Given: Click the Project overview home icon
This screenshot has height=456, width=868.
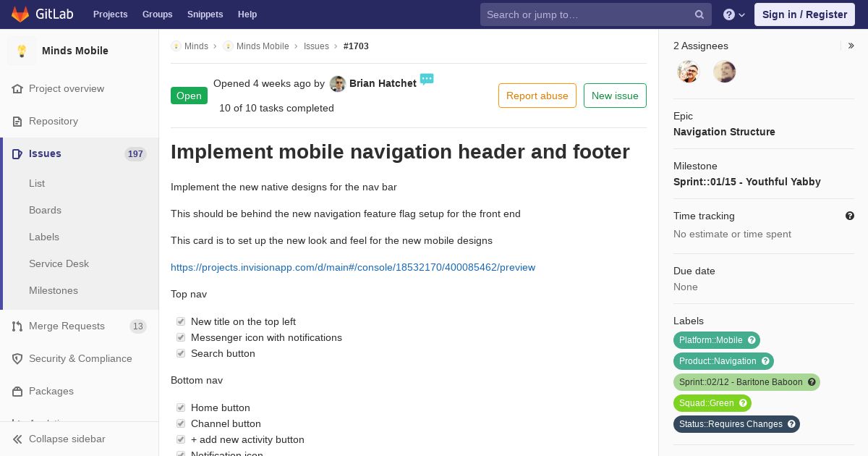Looking at the screenshot, I should click(x=17, y=88).
